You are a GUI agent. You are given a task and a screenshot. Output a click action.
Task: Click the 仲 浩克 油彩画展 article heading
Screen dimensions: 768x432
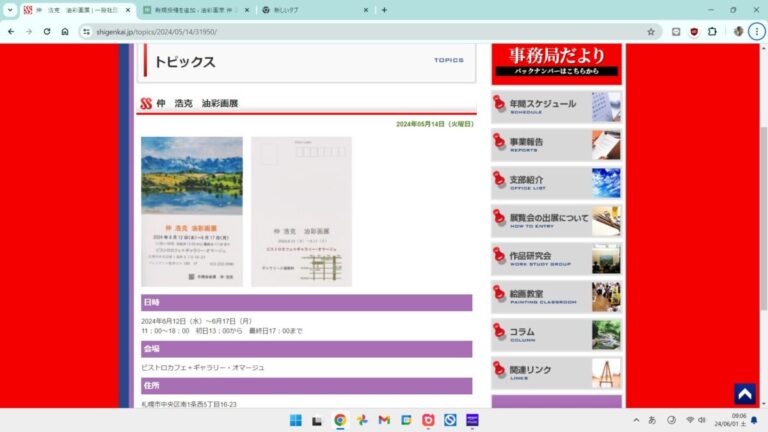pos(197,103)
